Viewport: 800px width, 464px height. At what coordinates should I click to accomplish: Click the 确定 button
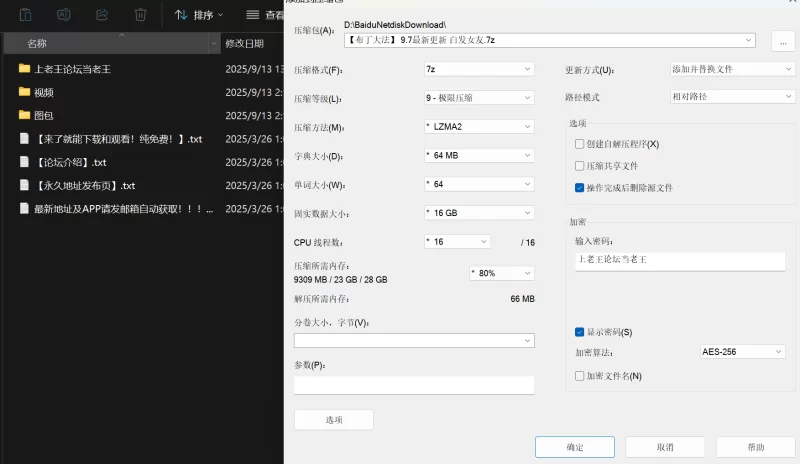[x=574, y=447]
